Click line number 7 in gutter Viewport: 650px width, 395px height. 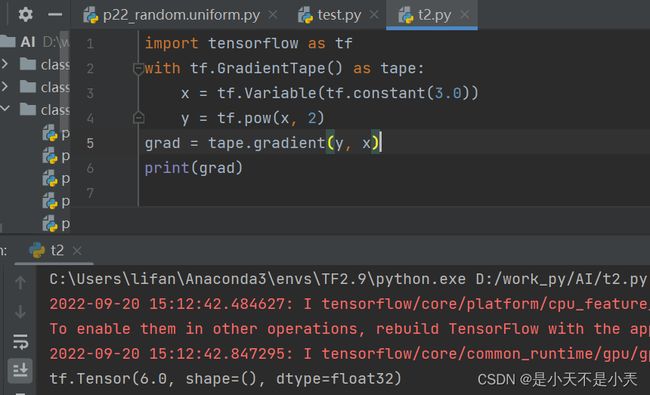[x=90, y=193]
